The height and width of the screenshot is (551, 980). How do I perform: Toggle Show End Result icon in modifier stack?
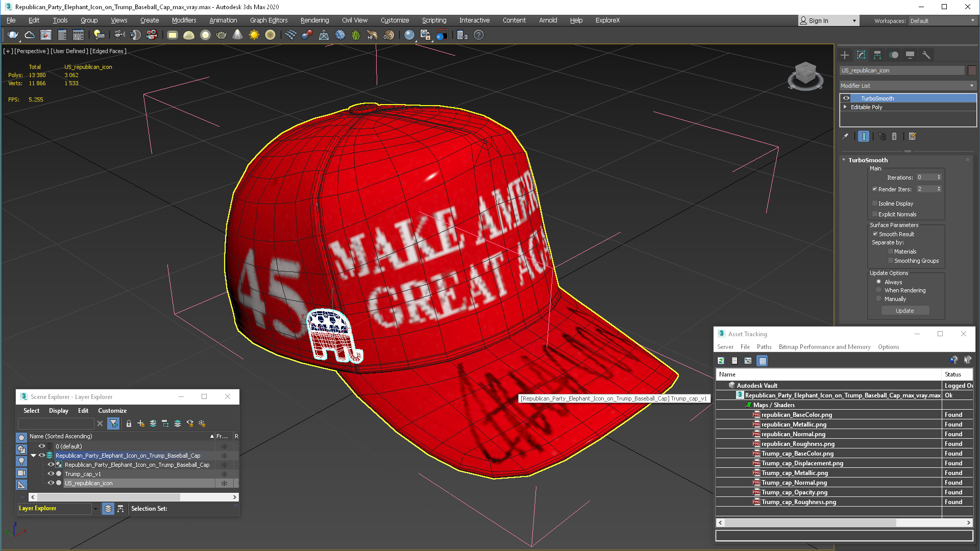pos(864,136)
